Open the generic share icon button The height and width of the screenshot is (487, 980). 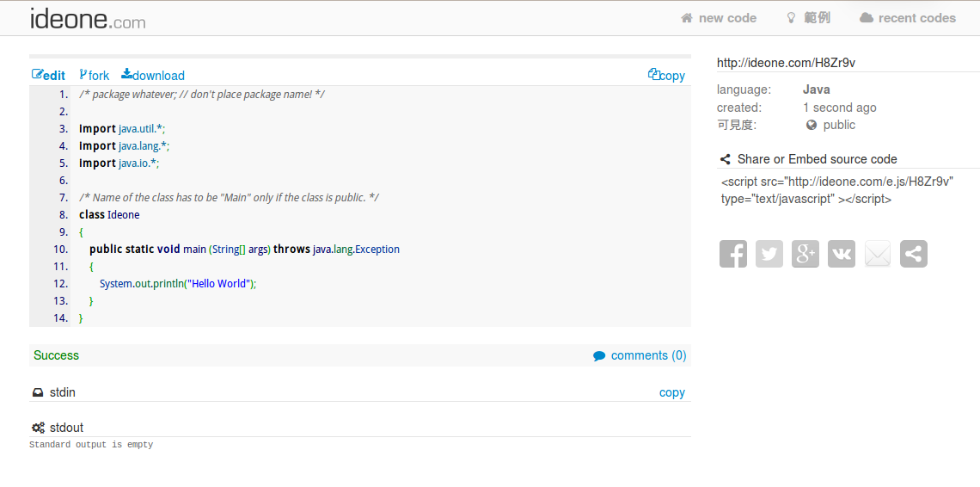(x=914, y=254)
